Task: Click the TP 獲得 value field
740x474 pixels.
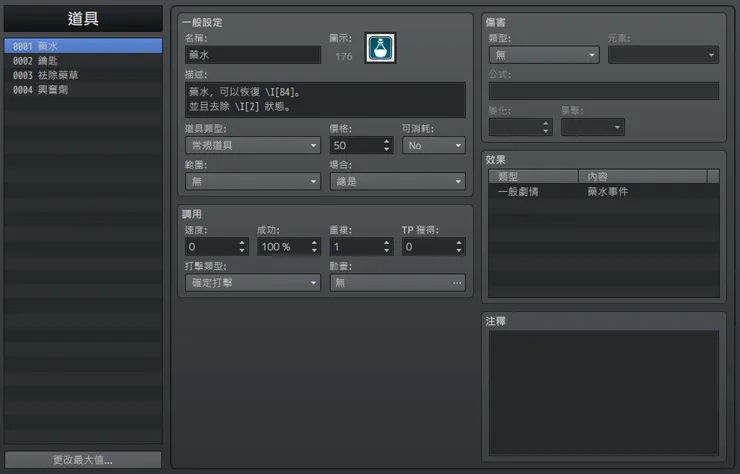Action: (429, 246)
